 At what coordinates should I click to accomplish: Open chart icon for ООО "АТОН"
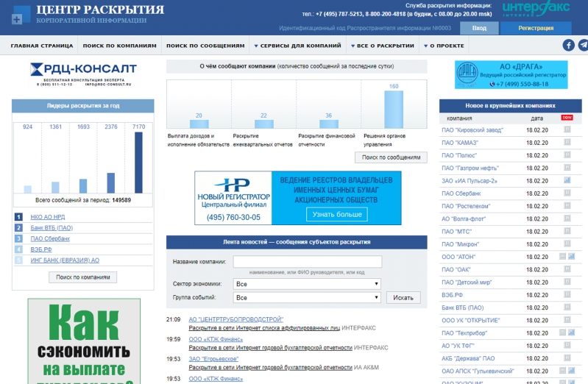[572, 257]
